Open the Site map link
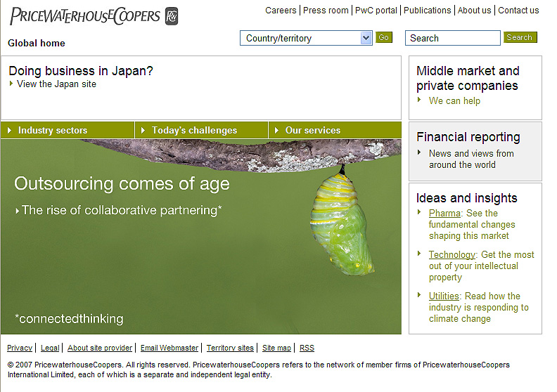The image size is (557, 392). [276, 348]
